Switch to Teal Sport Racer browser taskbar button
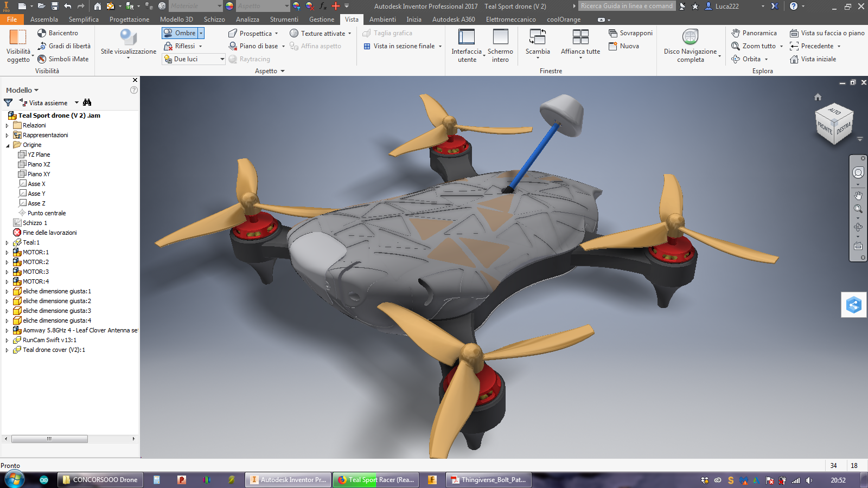 point(376,480)
